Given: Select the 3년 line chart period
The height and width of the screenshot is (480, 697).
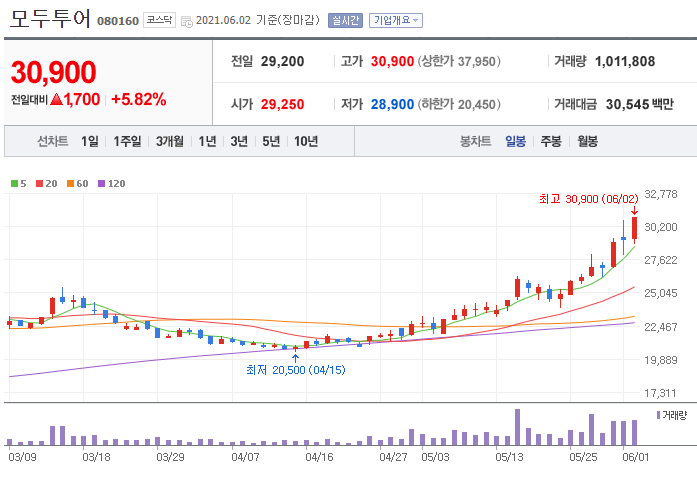Looking at the screenshot, I should point(239,141).
